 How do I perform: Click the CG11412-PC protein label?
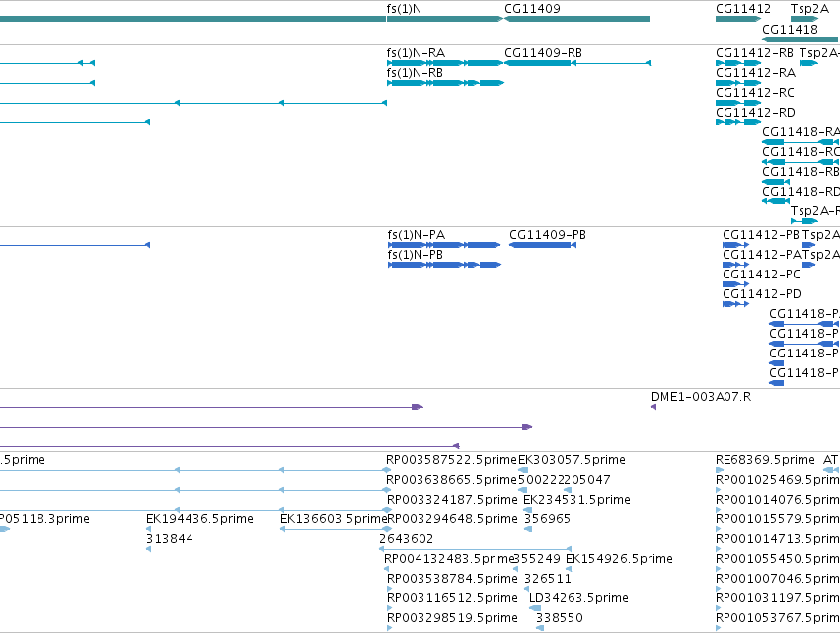761,275
